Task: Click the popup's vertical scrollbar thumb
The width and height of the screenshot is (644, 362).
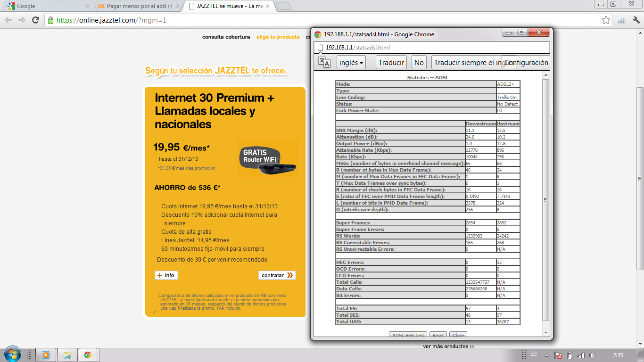Action: 546,200
